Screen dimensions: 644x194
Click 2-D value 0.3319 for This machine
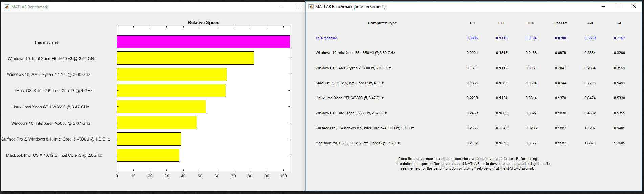[x=590, y=38]
